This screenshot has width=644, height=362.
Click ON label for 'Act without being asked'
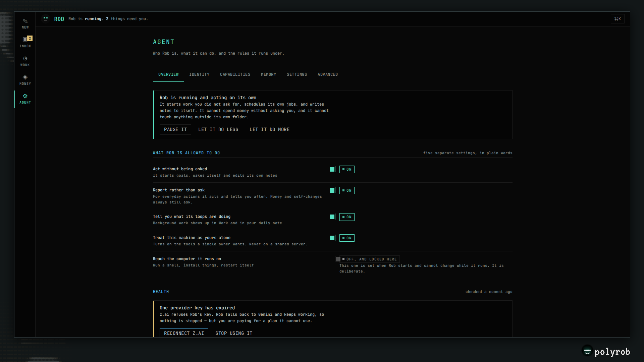[x=347, y=169]
